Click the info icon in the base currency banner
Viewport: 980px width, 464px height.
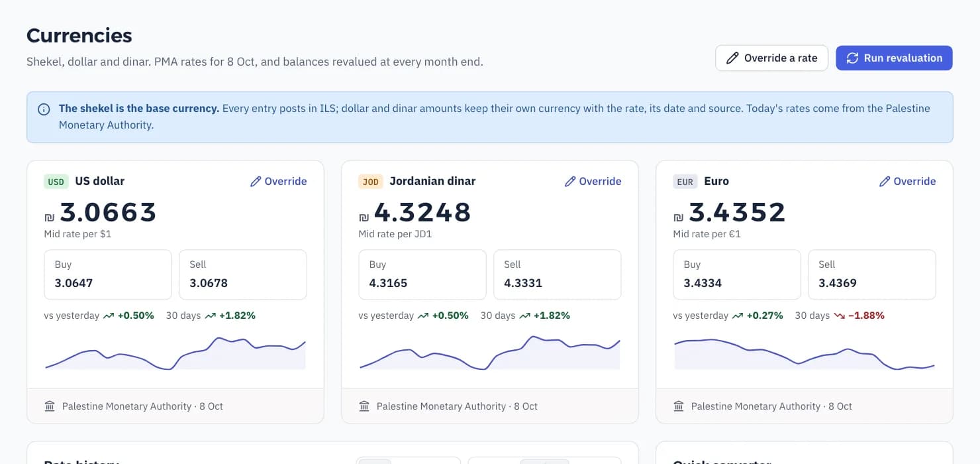pyautogui.click(x=44, y=109)
